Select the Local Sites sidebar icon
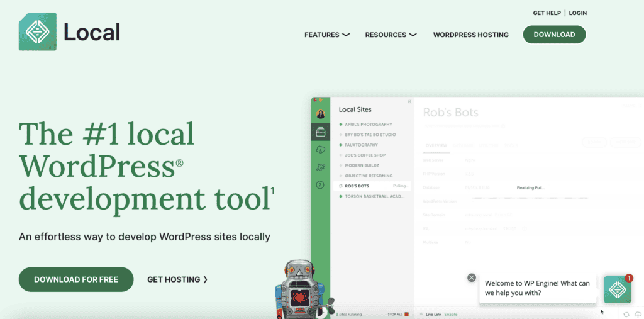 (x=321, y=132)
